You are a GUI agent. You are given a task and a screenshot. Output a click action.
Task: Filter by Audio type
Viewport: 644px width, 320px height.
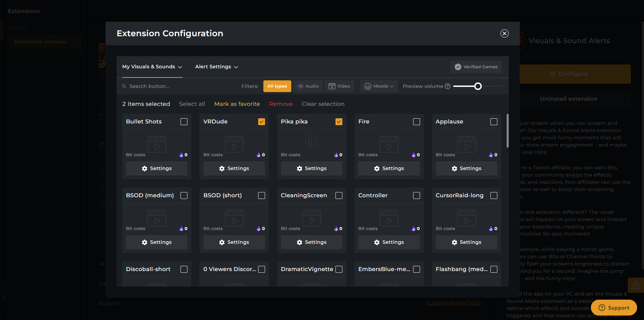click(308, 86)
